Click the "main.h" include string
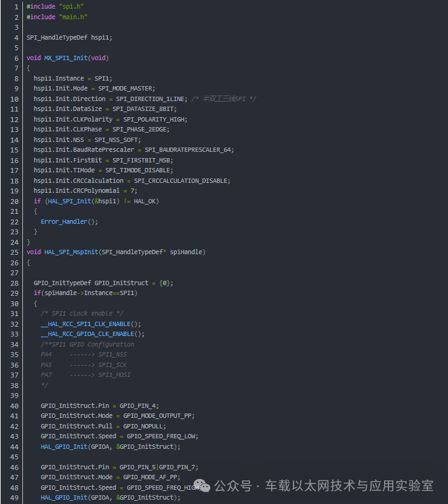The height and width of the screenshot is (504, 448). [x=73, y=17]
